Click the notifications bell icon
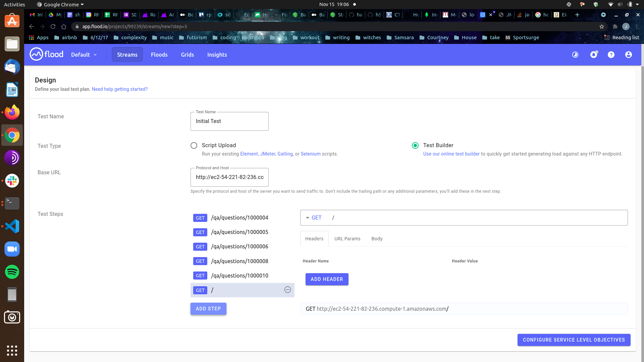 point(594,54)
